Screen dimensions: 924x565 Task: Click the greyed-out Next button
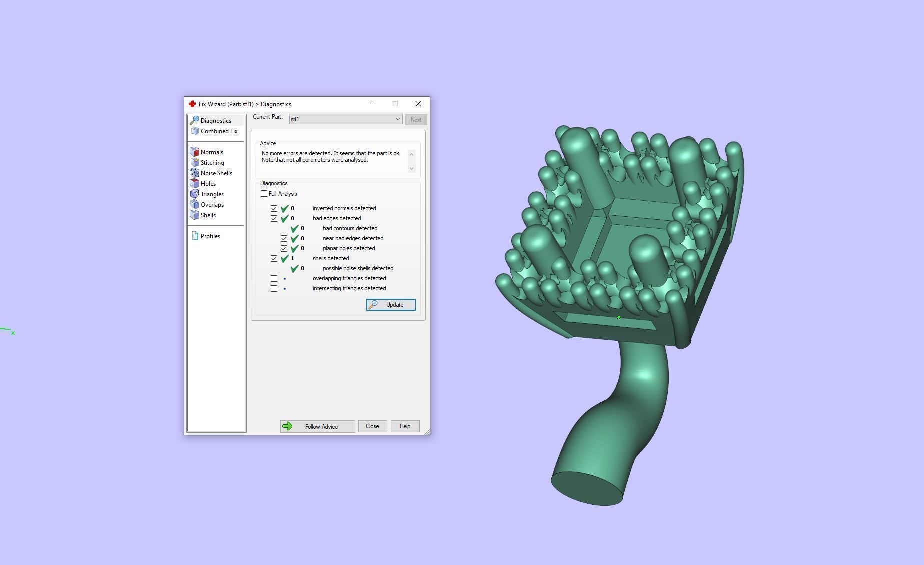[x=416, y=120]
